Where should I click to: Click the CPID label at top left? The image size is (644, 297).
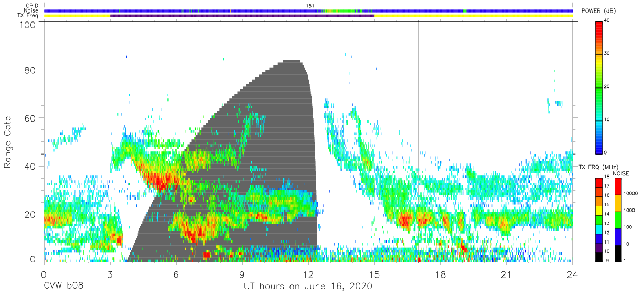point(33,5)
